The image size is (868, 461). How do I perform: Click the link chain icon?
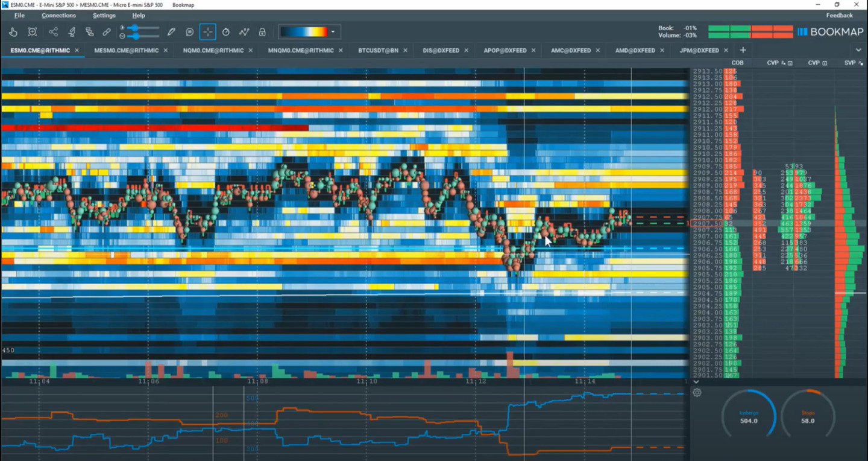(x=107, y=32)
